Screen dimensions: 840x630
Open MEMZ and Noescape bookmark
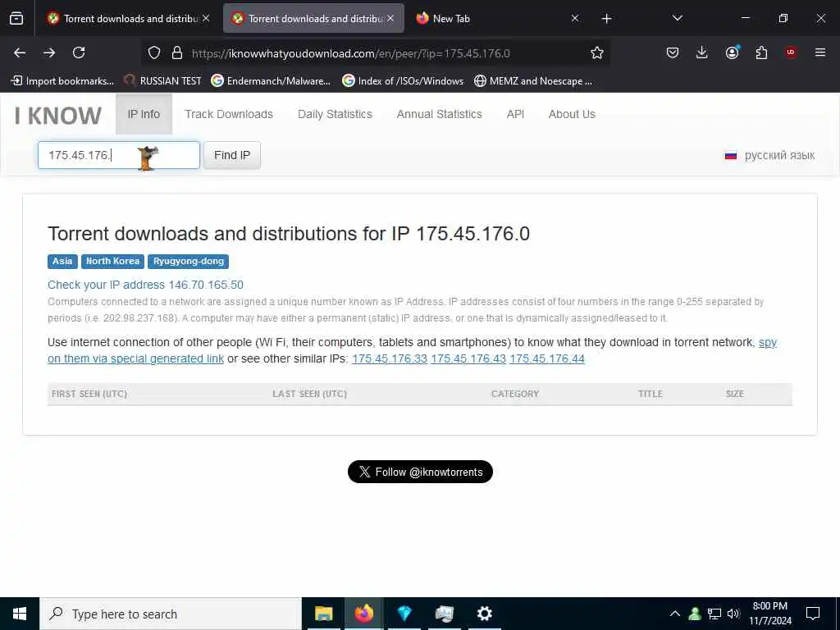[x=533, y=81]
